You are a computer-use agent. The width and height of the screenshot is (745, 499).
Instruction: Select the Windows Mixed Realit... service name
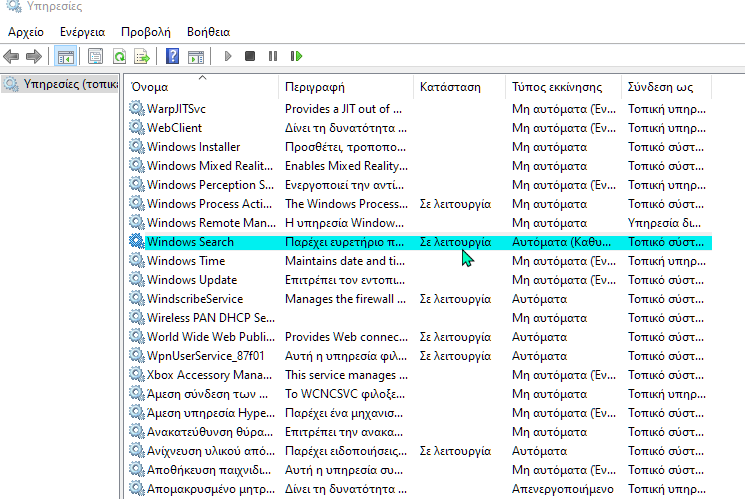pos(210,166)
